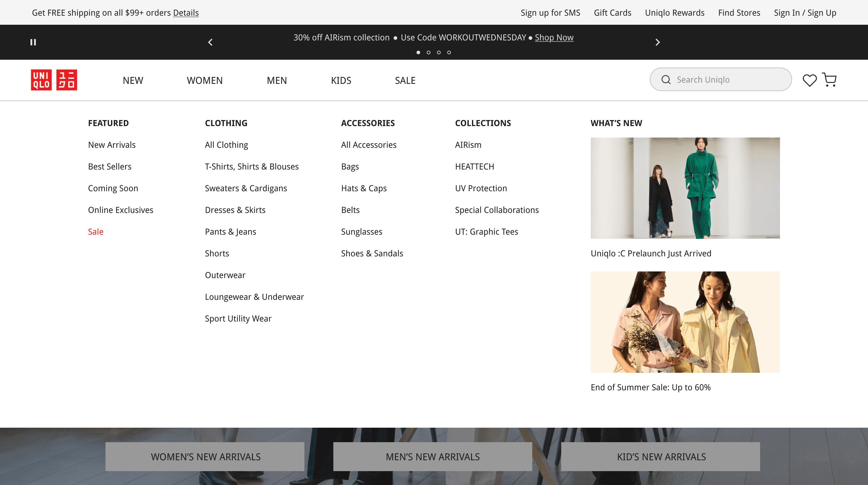Open Uniqlo :C Prelaunch image thumbnail

click(685, 188)
